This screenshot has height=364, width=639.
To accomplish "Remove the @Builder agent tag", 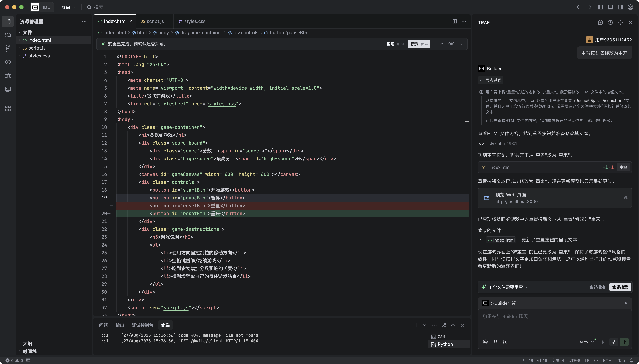I will [x=626, y=303].
